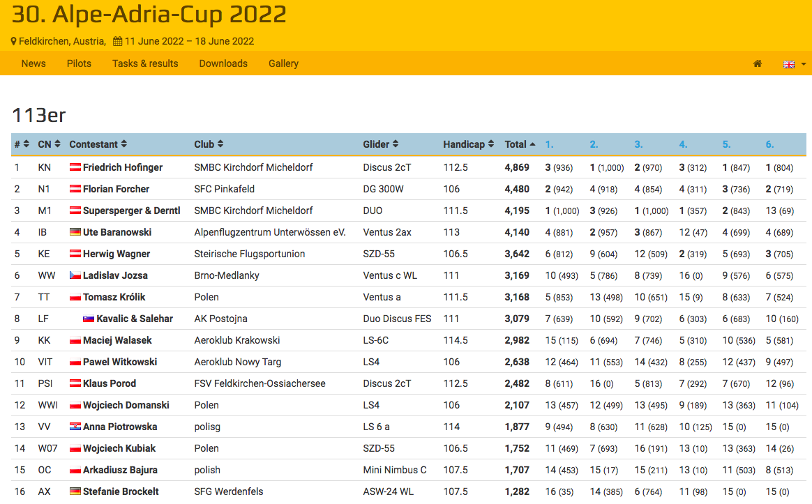Sort by Glider column arrows

pos(395,144)
